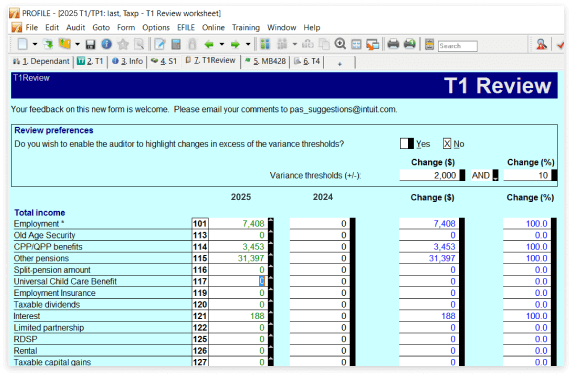Open the forward arrow history dropdown

pyautogui.click(x=248, y=44)
